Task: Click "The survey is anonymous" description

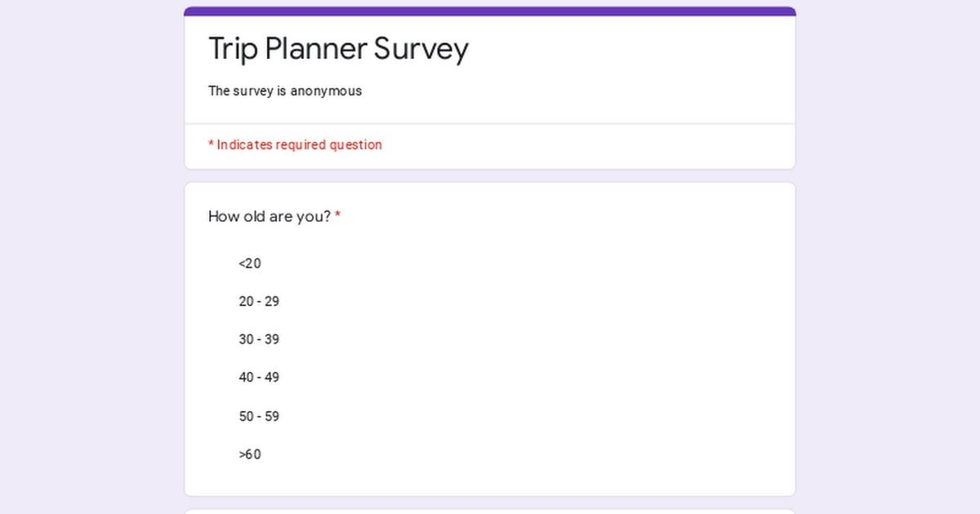Action: [285, 91]
